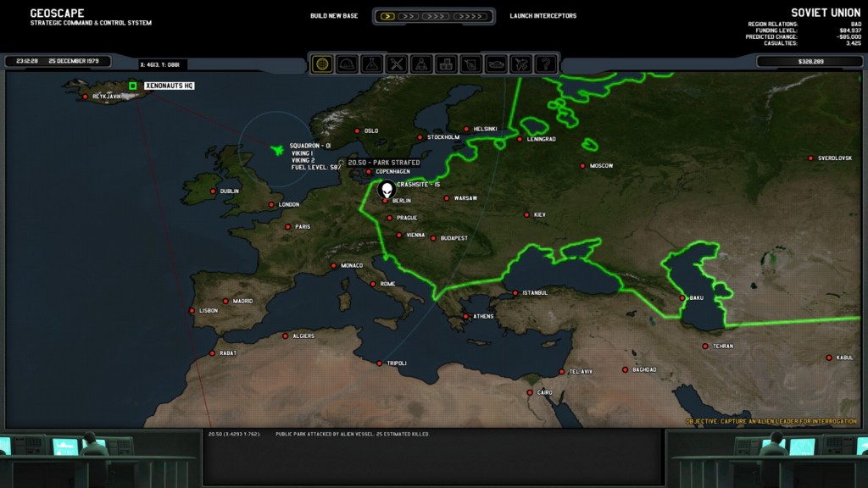Set game speed to single arrow

click(387, 16)
